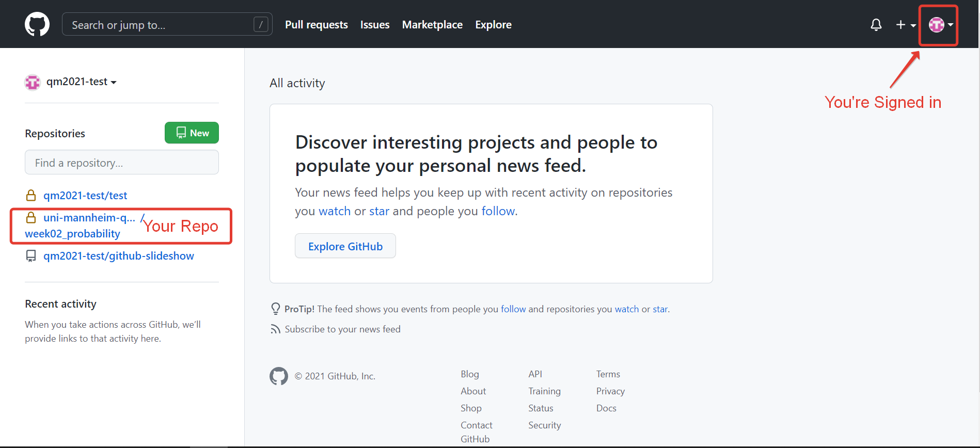
Task: Click the RSS feed subscribe icon
Action: point(276,329)
